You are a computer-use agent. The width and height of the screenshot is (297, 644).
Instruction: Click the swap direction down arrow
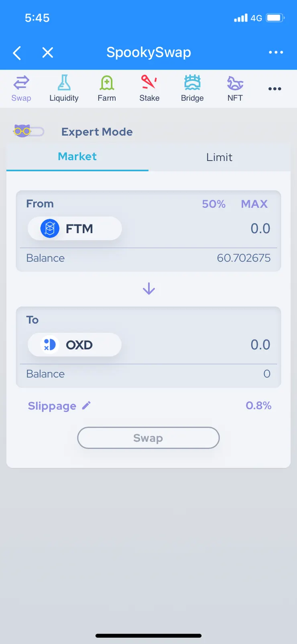point(149,289)
